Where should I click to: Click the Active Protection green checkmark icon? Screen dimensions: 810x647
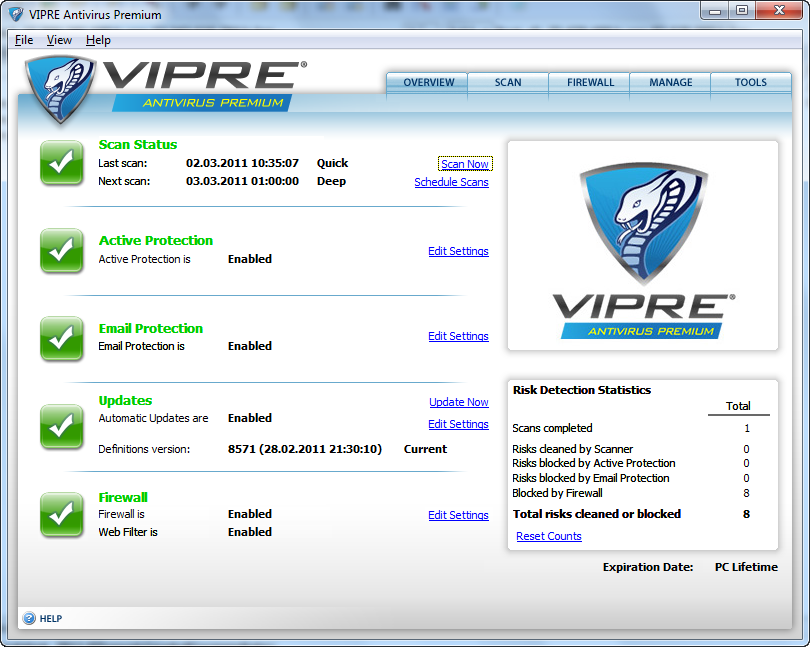61,250
